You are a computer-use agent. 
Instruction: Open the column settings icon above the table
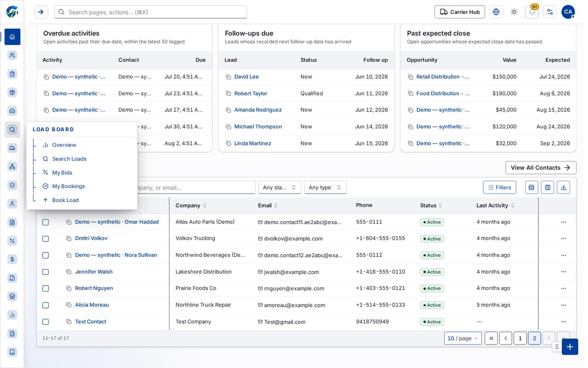pos(547,187)
